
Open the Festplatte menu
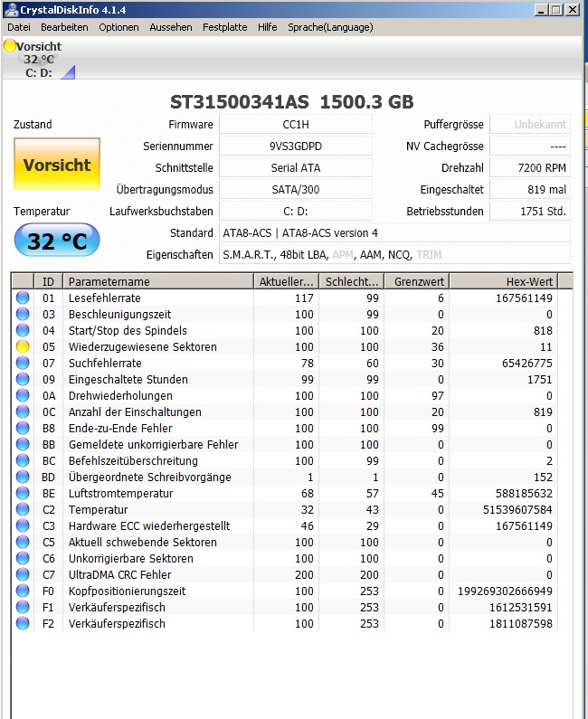coord(224,27)
